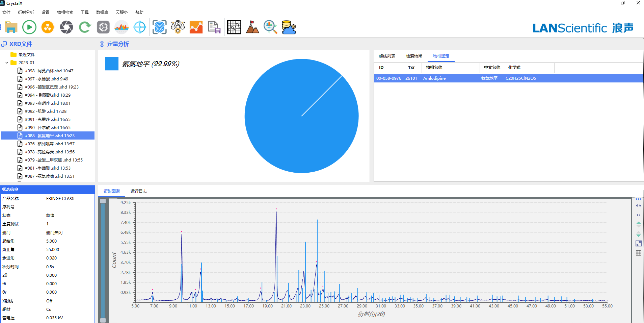The width and height of the screenshot is (644, 323).
Task: Click the expand-horizontally arrows icon beside chart
Action: (638, 206)
